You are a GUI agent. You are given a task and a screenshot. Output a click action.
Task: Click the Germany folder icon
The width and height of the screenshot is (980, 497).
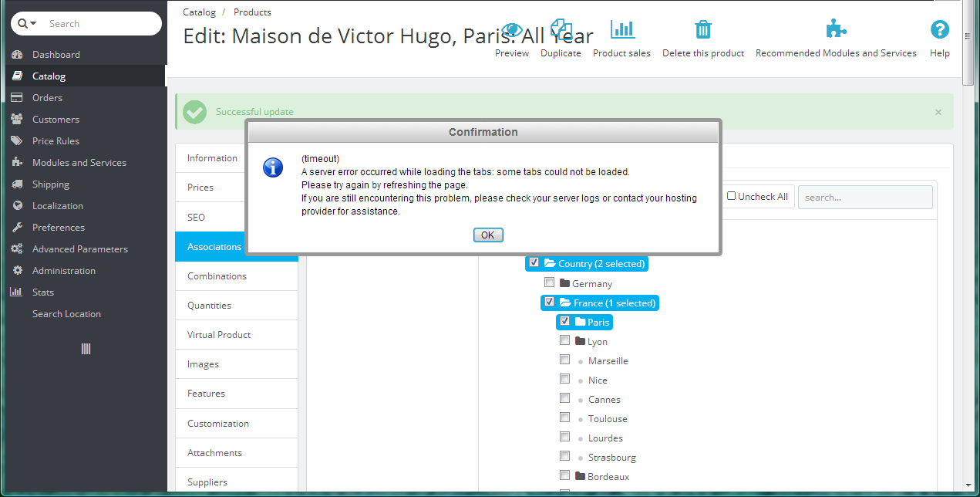point(564,283)
